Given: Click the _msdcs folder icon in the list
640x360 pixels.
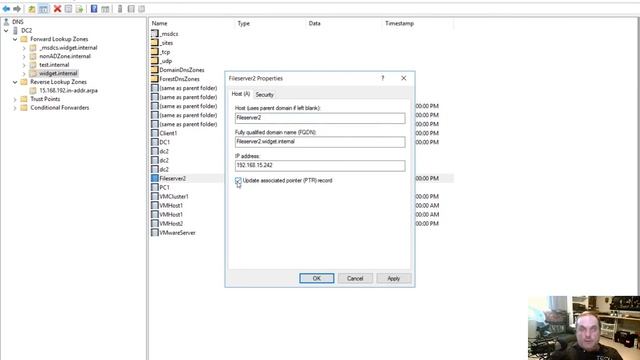Looking at the screenshot, I should click(x=155, y=33).
